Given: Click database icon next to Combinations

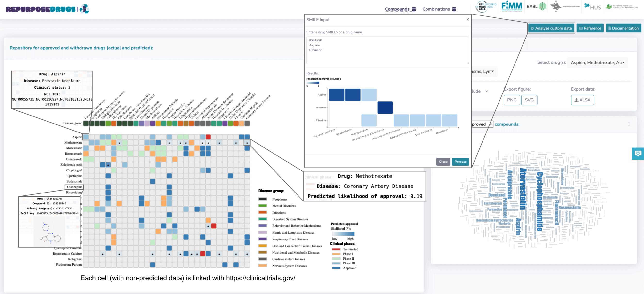Looking at the screenshot, I should coord(454,9).
